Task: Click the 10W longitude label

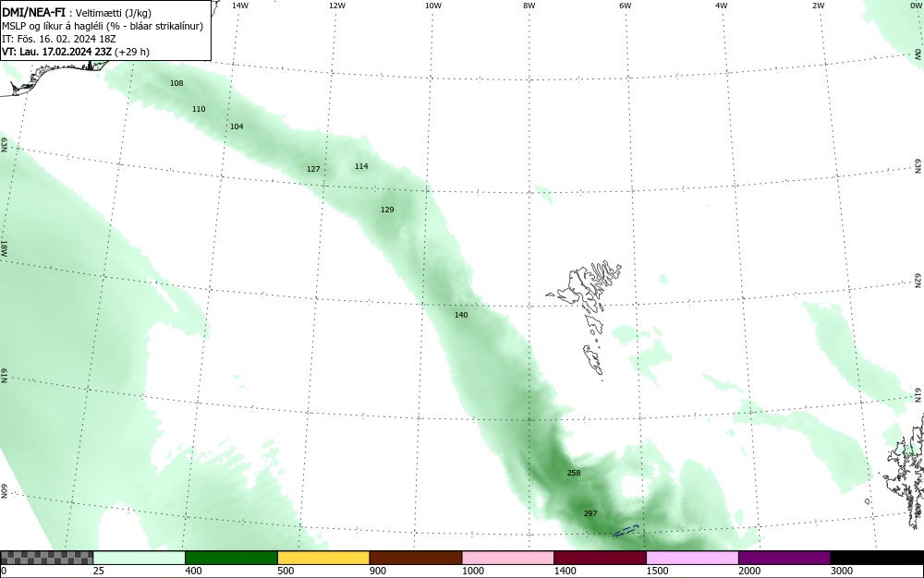Action: point(433,6)
